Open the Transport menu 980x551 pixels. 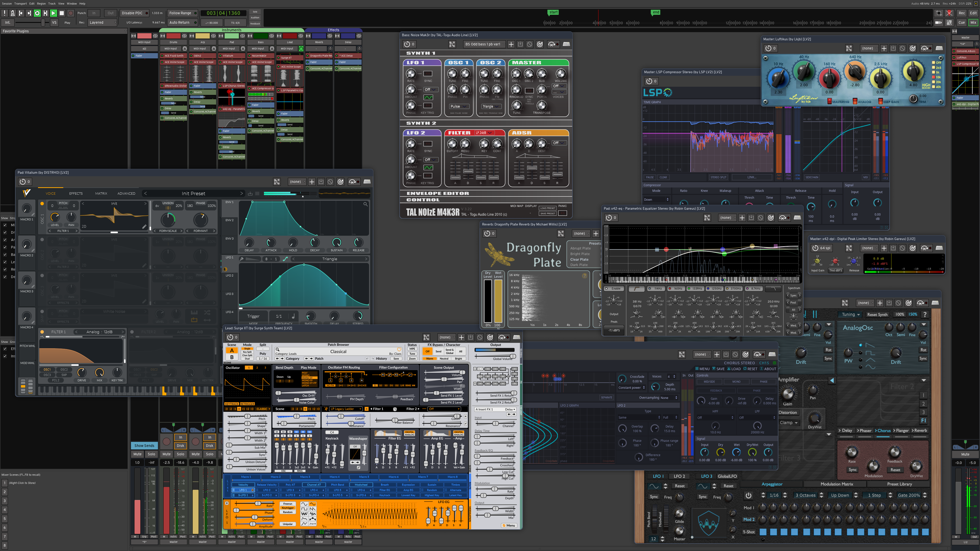(x=20, y=3)
